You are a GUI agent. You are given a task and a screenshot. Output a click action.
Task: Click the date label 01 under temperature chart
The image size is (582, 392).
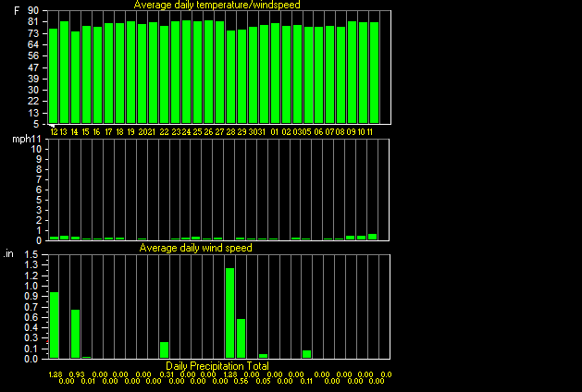click(274, 132)
